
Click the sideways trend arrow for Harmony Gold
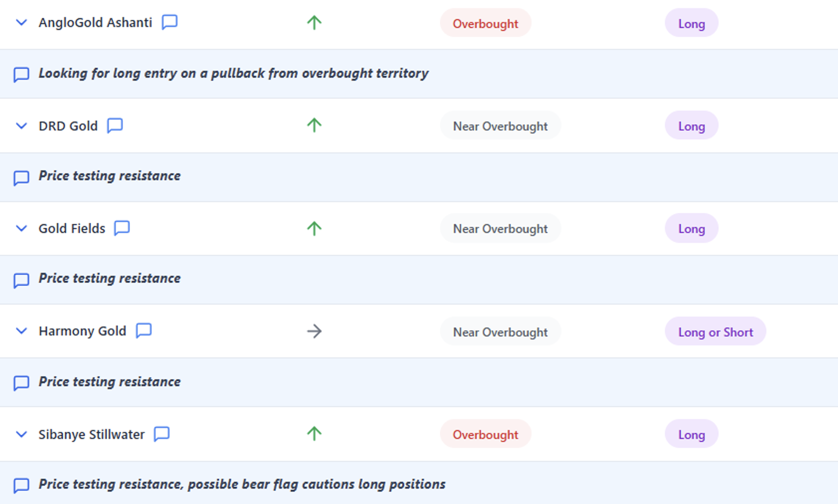coord(314,331)
